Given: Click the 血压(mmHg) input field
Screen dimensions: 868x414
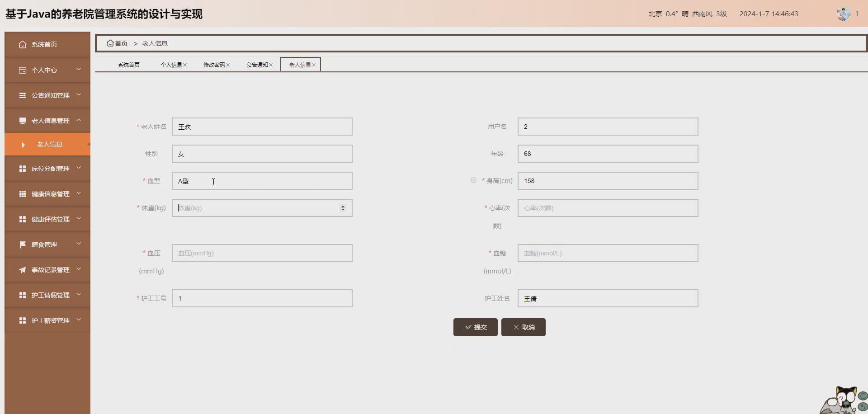Looking at the screenshot, I should point(262,253).
